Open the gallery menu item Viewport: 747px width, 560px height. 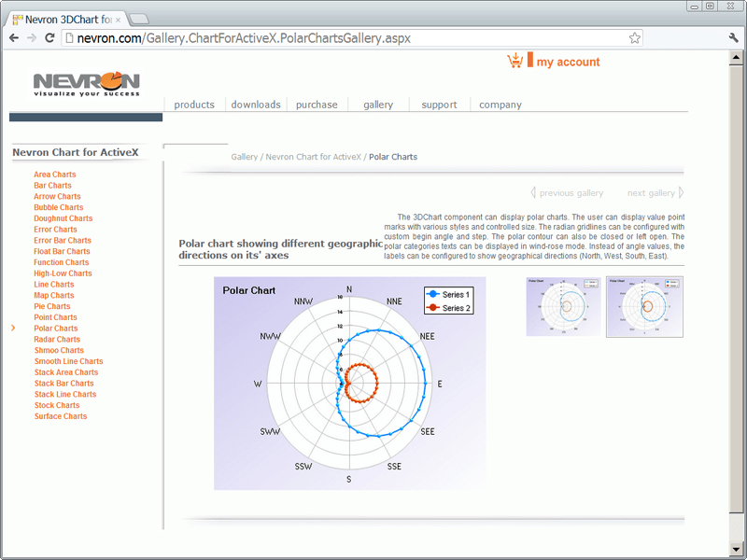[x=378, y=105]
